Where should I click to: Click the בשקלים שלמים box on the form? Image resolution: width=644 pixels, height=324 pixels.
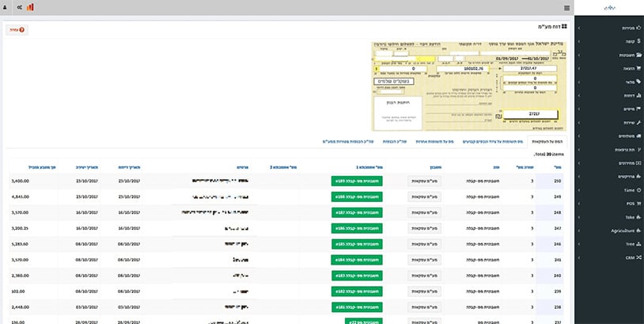point(394,82)
